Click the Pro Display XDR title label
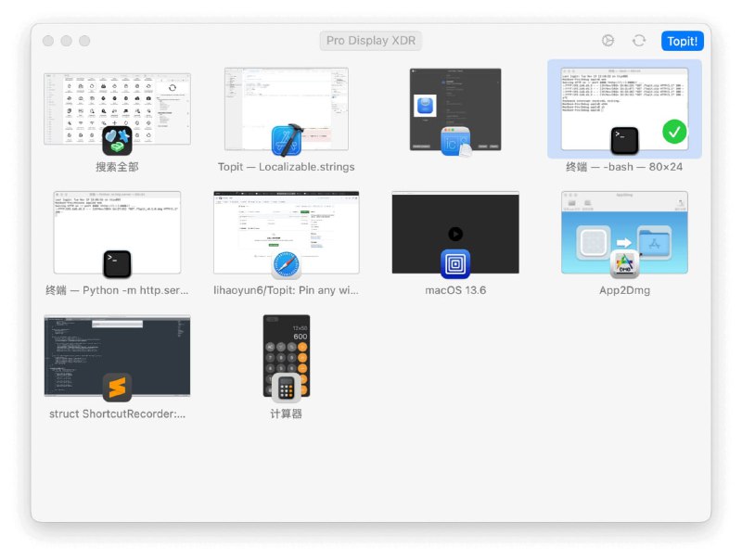The width and height of the screenshot is (742, 560). [370, 41]
